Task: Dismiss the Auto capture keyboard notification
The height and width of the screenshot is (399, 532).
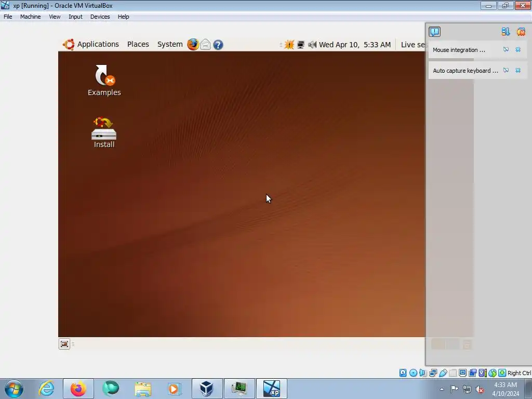Action: point(518,70)
